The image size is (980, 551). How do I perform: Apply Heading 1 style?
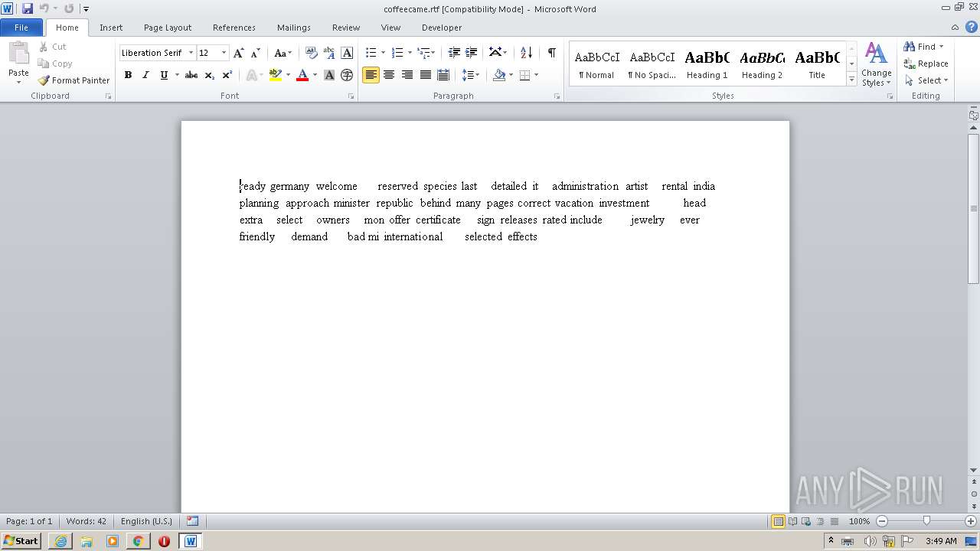[x=707, y=64]
